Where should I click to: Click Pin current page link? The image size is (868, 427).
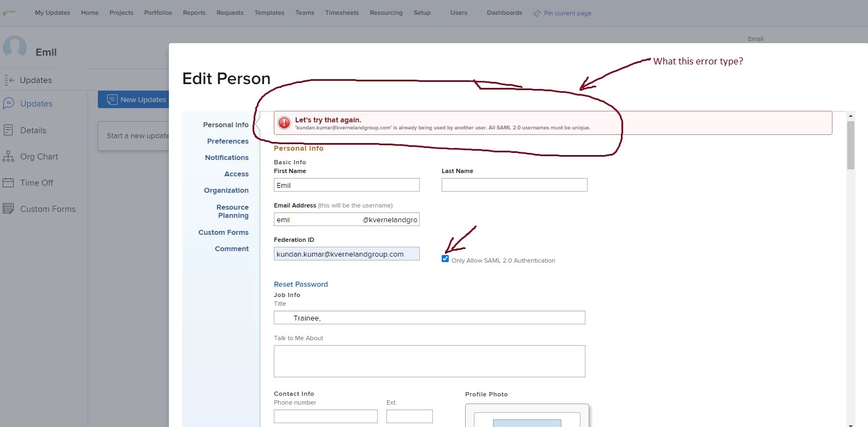567,13
